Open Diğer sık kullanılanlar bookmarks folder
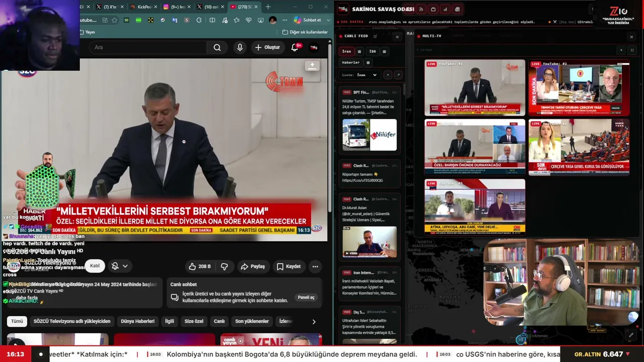 coord(304,32)
